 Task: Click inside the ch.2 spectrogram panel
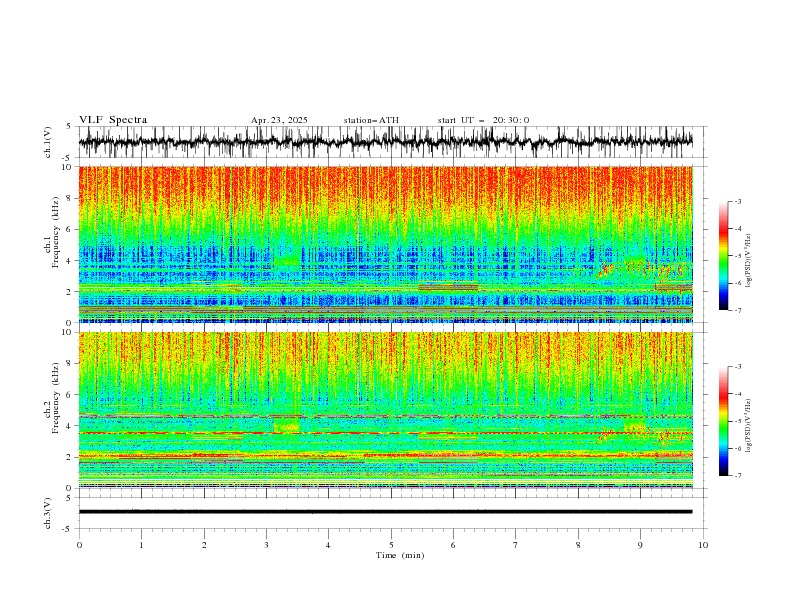pos(385,410)
